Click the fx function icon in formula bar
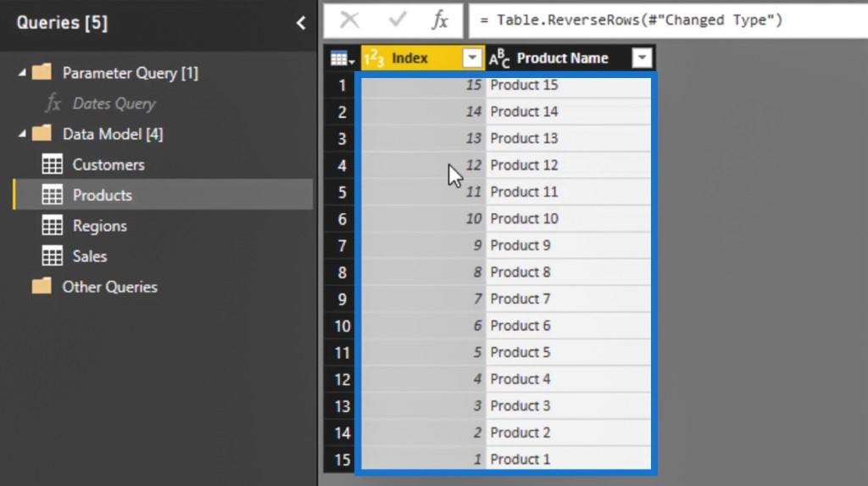 (440, 20)
